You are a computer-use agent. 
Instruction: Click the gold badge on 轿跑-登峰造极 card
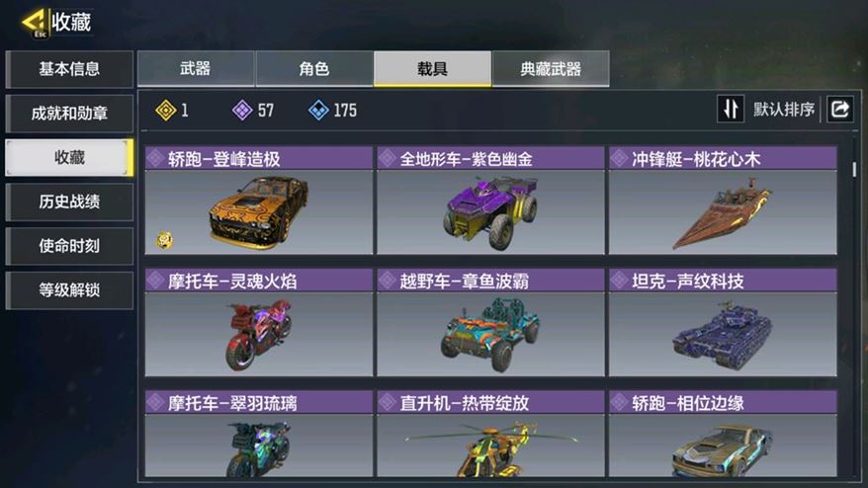coord(164,240)
